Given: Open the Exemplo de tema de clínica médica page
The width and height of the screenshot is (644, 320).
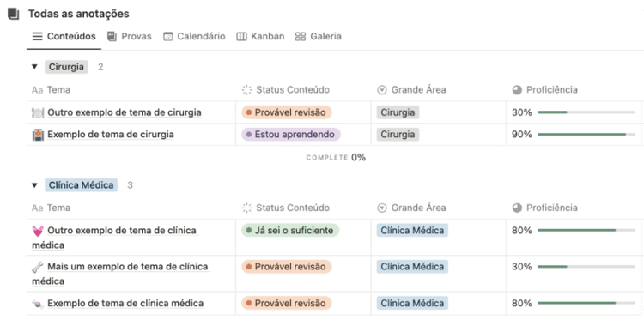Looking at the screenshot, I should point(125,304).
